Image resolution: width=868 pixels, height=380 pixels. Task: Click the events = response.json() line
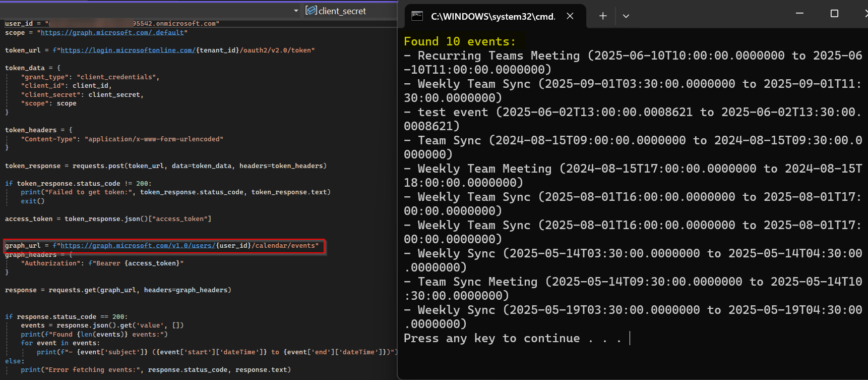102,325
